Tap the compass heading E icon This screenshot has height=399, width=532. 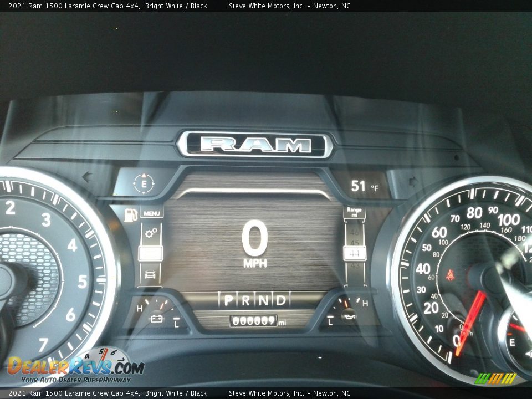(144, 183)
